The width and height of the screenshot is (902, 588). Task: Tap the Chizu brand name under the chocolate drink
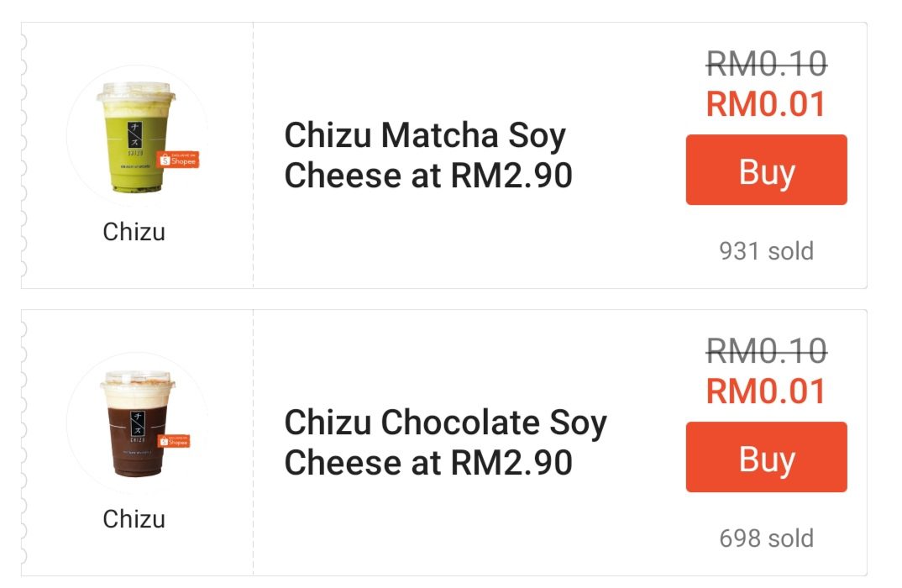point(134,519)
